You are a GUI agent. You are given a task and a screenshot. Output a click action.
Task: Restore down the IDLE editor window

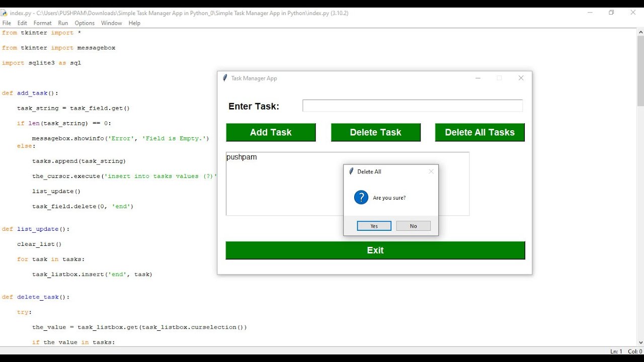click(611, 13)
